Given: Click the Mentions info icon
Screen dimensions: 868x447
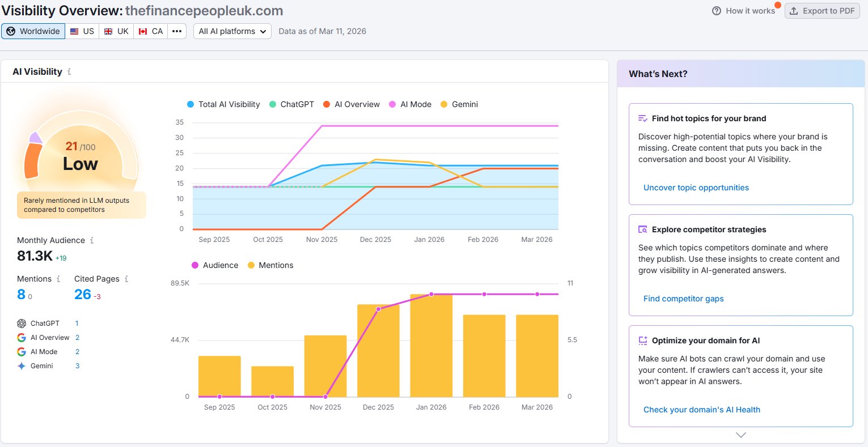Looking at the screenshot, I should click(58, 279).
